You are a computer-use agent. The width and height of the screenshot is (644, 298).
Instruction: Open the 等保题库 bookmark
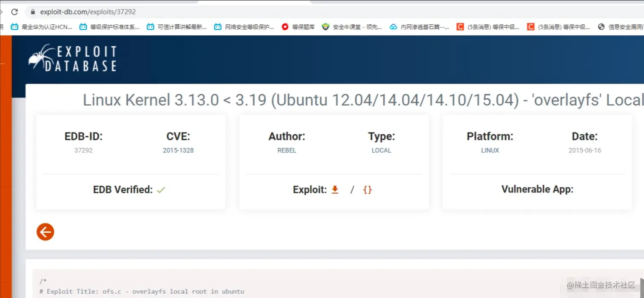click(298, 27)
